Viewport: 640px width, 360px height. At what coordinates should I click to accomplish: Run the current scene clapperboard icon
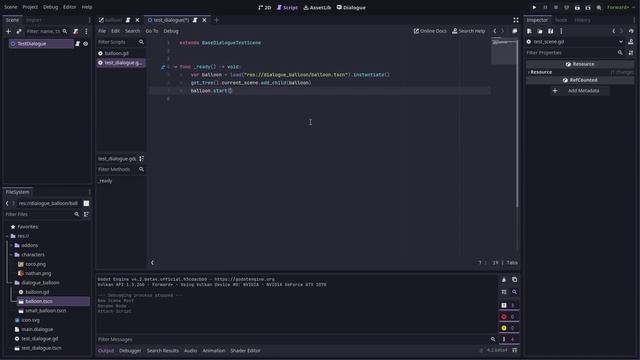coord(577,7)
